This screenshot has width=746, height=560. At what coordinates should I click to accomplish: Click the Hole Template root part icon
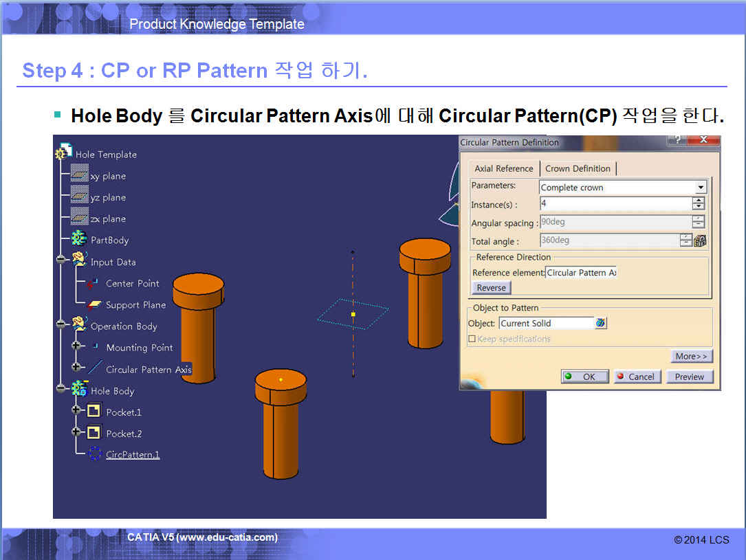63,152
